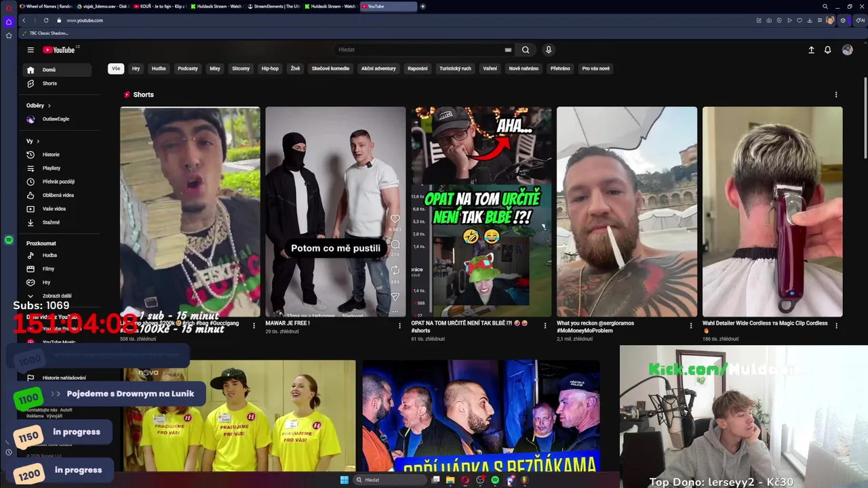The width and height of the screenshot is (868, 488).
Task: Open options for MAWAR JE FREE short
Action: tap(399, 326)
